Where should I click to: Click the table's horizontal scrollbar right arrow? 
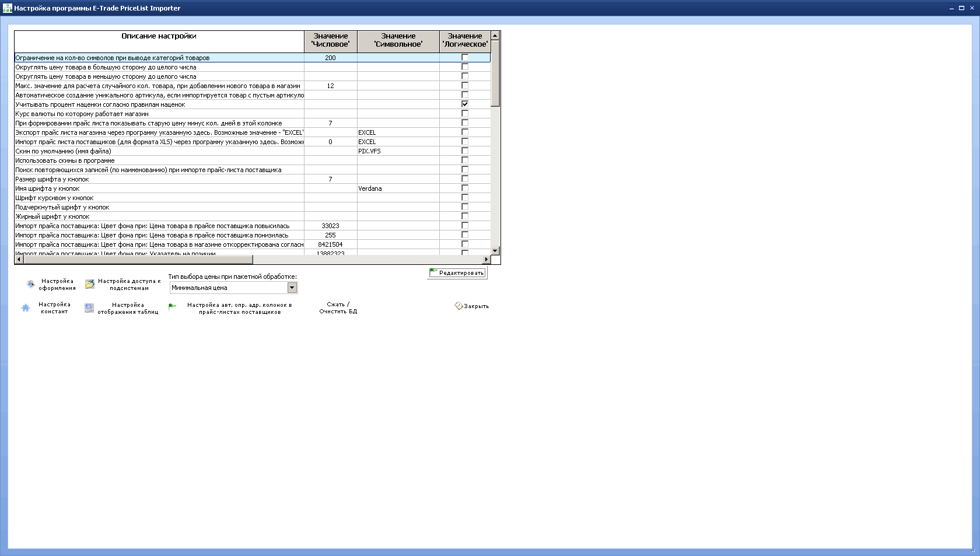[487, 260]
